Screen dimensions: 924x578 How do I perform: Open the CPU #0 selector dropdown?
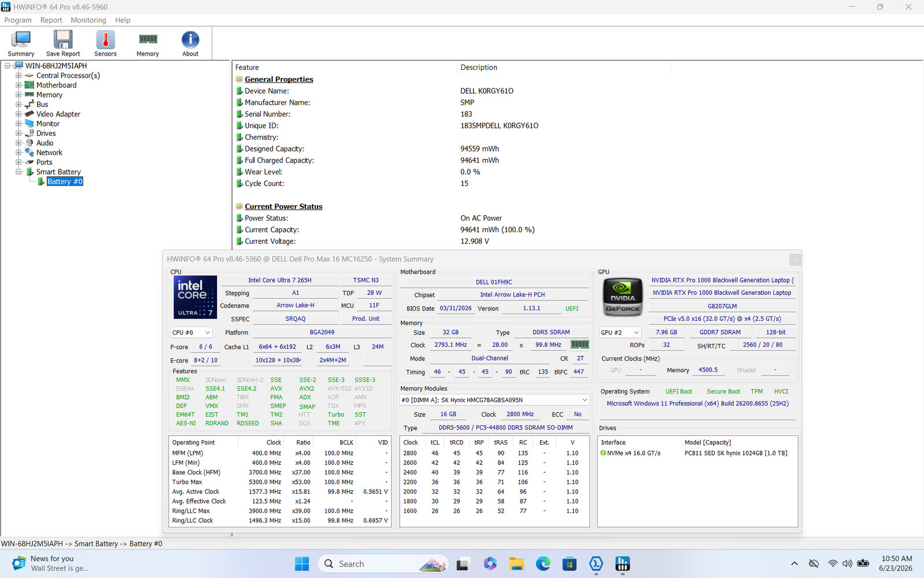pyautogui.click(x=191, y=332)
